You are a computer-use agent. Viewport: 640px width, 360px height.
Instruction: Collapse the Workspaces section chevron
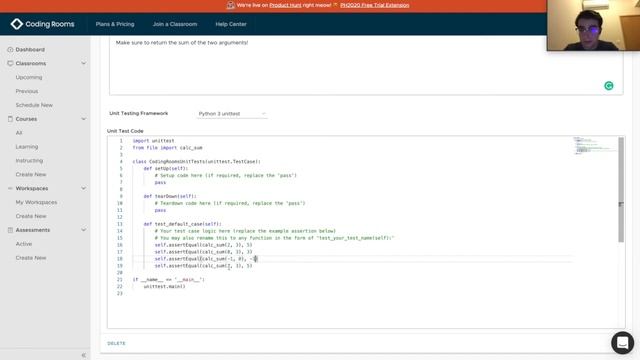[x=84, y=188]
